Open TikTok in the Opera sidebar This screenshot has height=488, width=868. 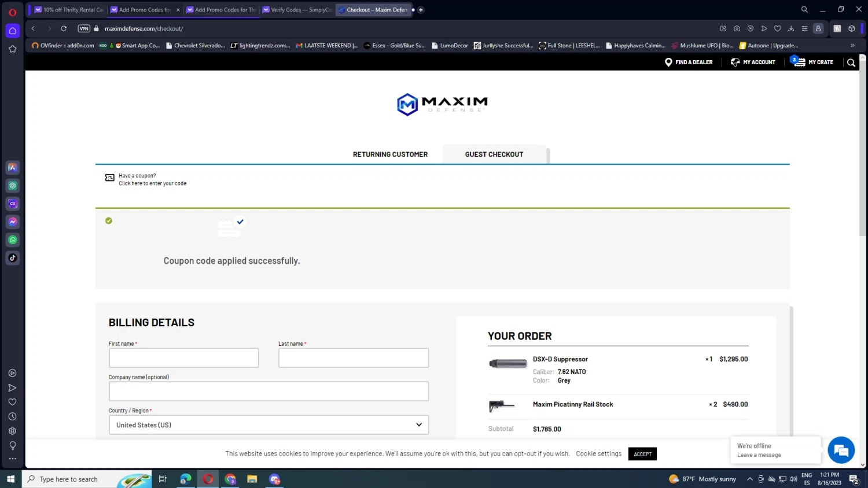pyautogui.click(x=13, y=258)
